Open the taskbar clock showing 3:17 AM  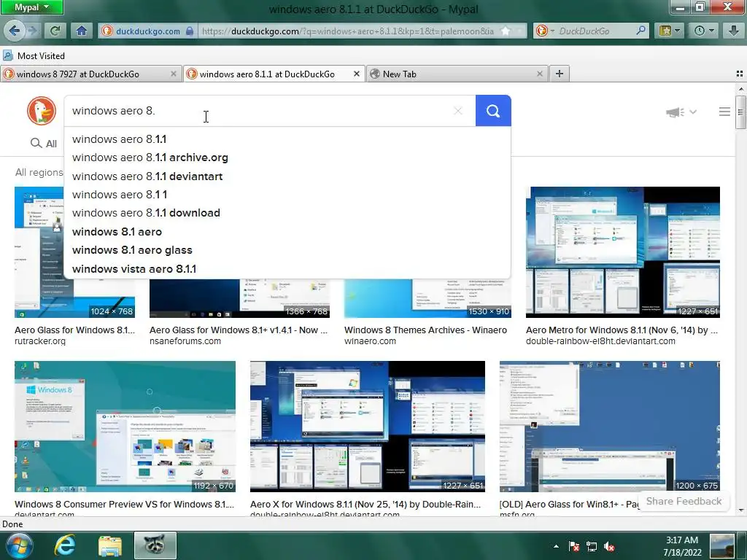[x=682, y=546]
